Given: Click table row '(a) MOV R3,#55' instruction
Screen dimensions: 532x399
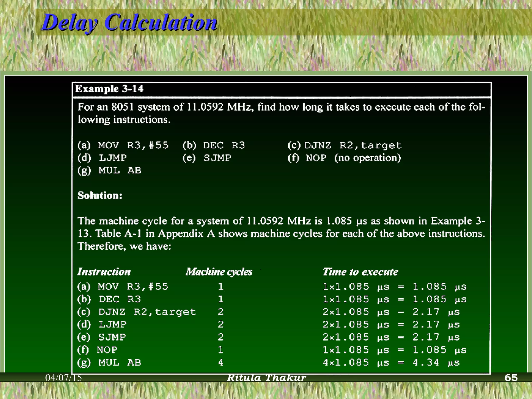Looking at the screenshot, I should [123, 287].
